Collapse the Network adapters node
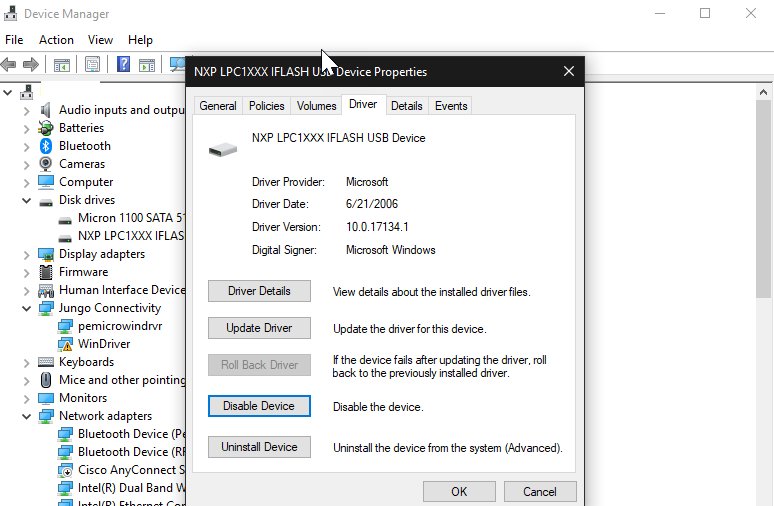The width and height of the screenshot is (774, 506). tap(27, 417)
